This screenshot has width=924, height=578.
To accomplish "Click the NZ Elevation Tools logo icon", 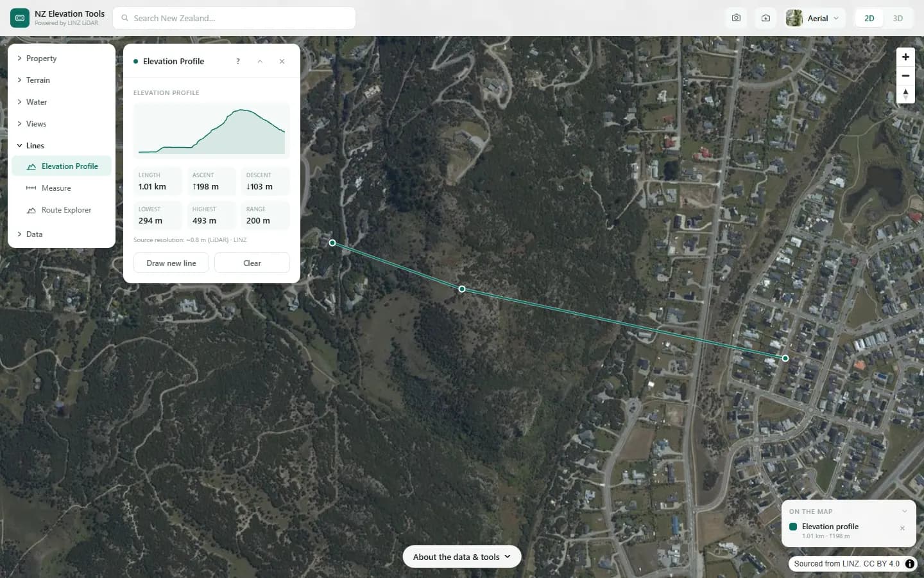I will click(x=20, y=18).
